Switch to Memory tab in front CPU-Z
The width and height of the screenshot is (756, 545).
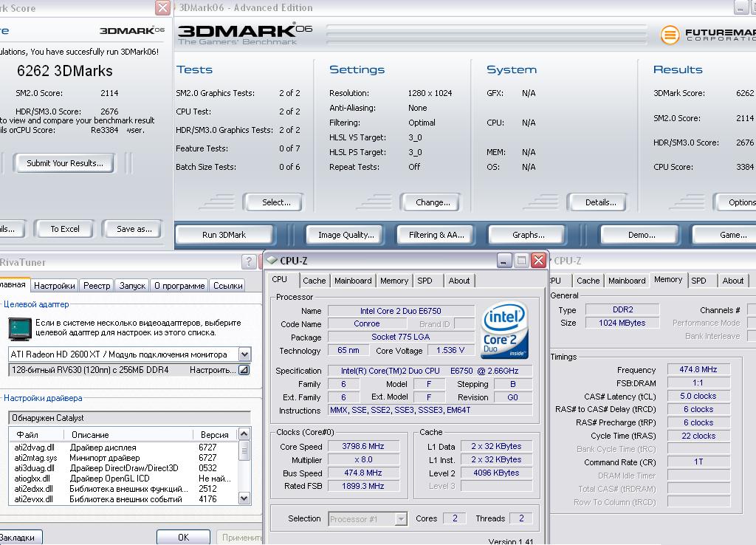394,281
